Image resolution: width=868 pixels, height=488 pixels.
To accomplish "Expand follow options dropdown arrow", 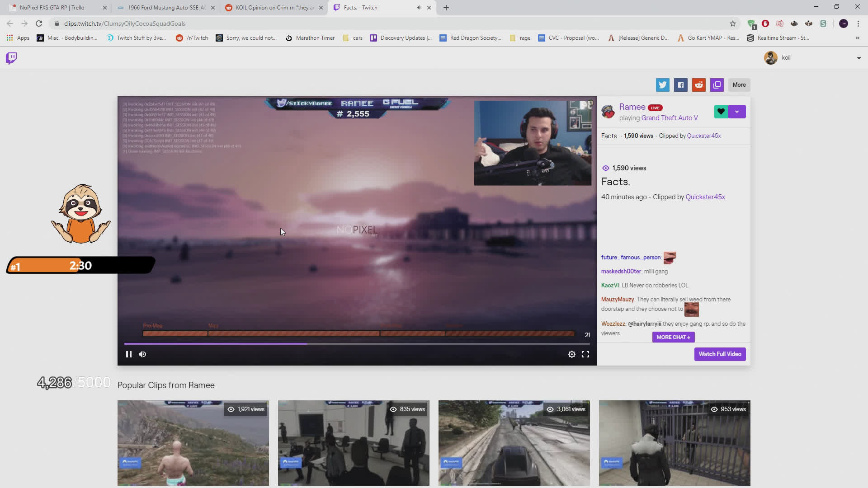I will (x=737, y=112).
